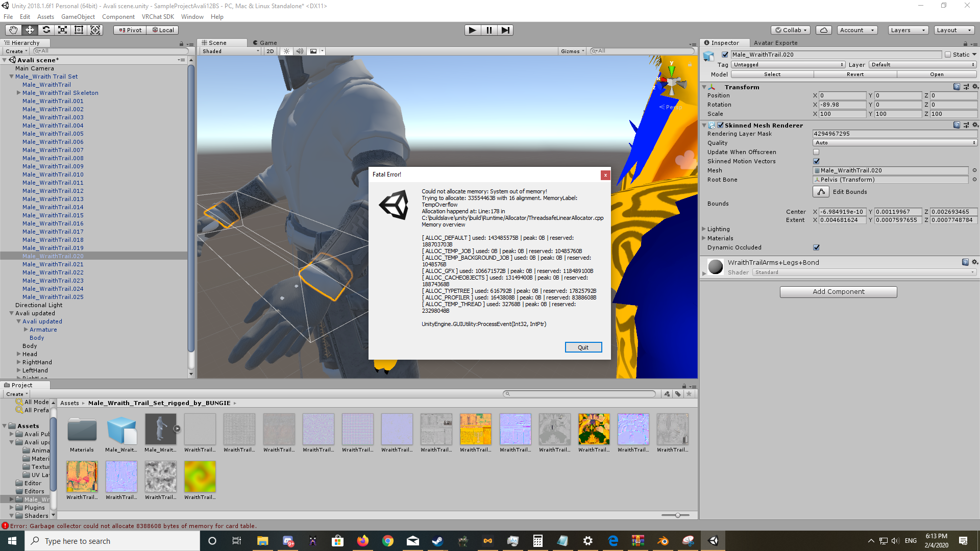Search by type in Project panel
This screenshot has height=551, width=980.
click(x=667, y=394)
